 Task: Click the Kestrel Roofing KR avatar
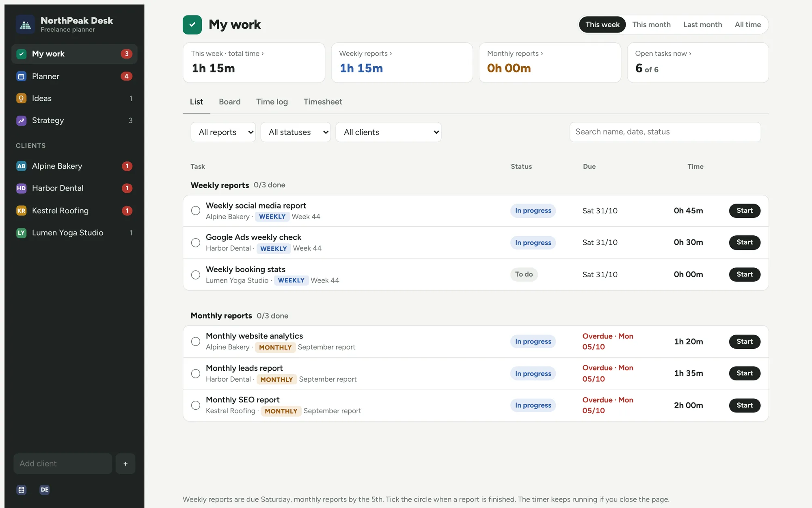pos(22,211)
